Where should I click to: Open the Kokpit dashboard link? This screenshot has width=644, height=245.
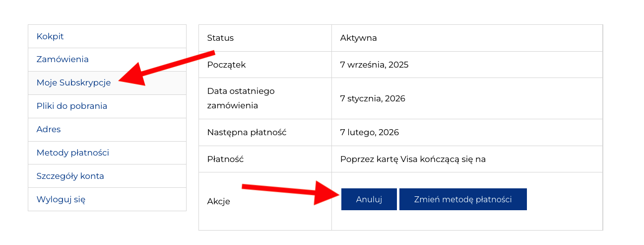(x=50, y=36)
